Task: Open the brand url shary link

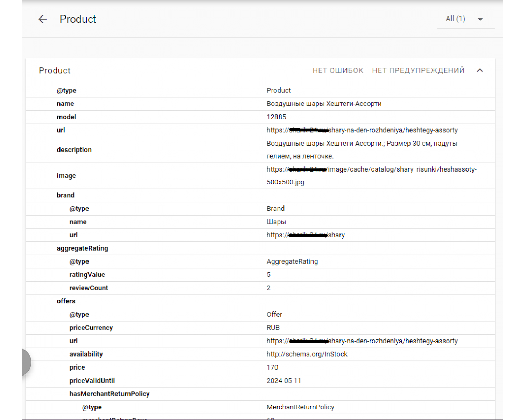Action: pos(306,235)
